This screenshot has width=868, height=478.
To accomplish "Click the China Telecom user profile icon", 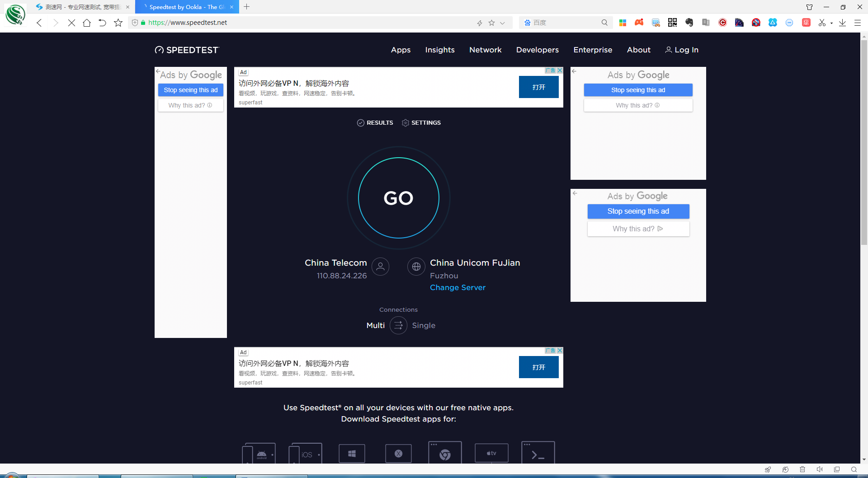I will coord(380,267).
